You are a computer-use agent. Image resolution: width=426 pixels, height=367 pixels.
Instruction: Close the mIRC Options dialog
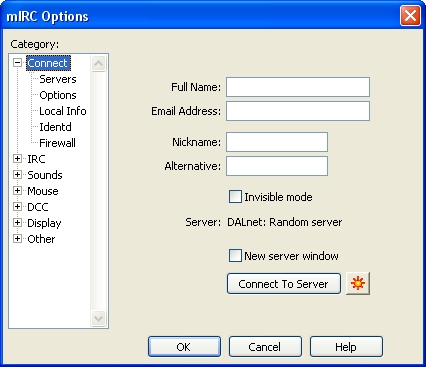pos(410,15)
